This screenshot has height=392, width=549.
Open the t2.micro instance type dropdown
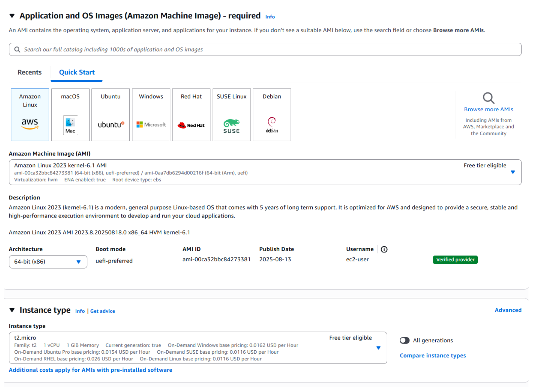pyautogui.click(x=379, y=348)
